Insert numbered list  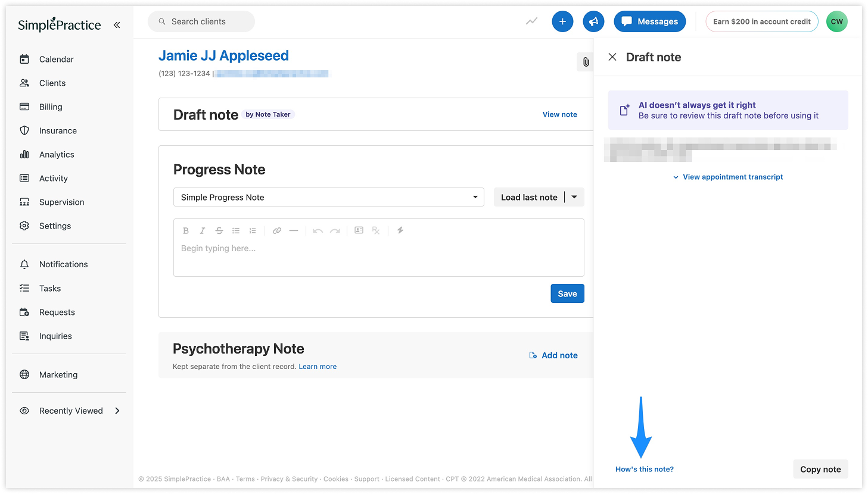pyautogui.click(x=253, y=230)
